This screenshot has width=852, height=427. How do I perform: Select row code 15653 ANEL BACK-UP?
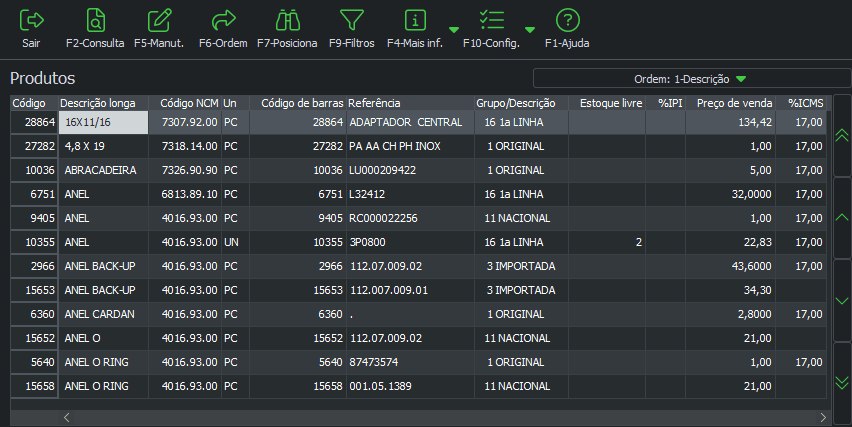418,290
